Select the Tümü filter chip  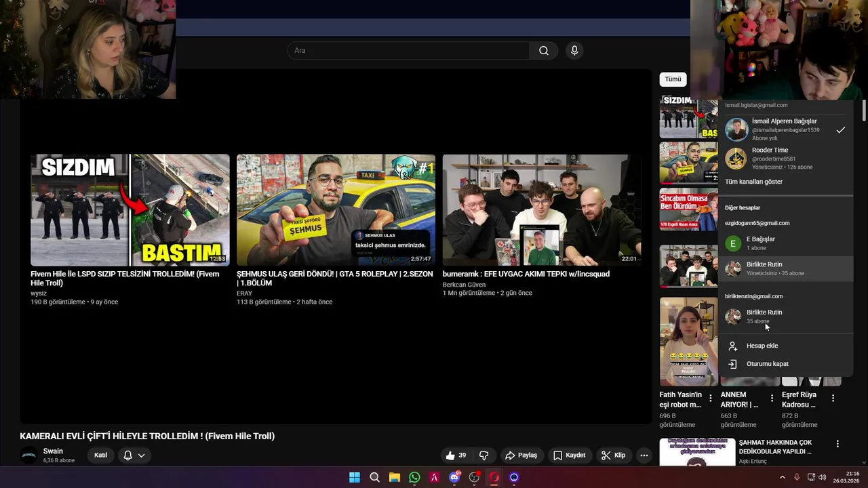[673, 79]
